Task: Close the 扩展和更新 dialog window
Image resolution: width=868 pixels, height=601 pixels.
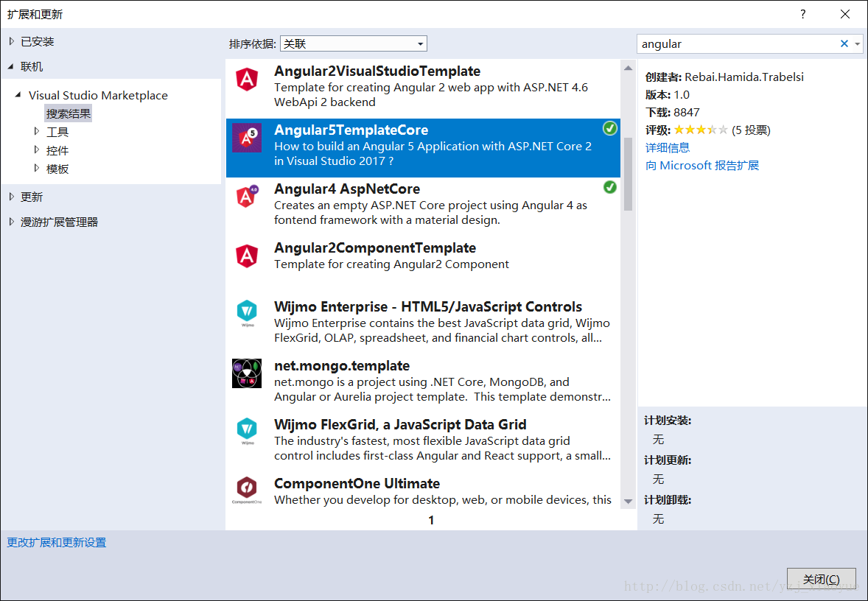Action: point(844,15)
